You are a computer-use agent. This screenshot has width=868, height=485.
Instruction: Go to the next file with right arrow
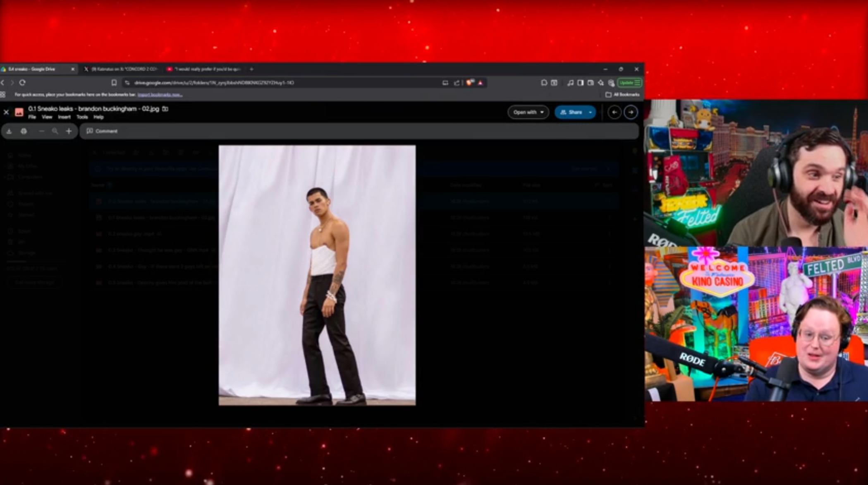tap(631, 112)
